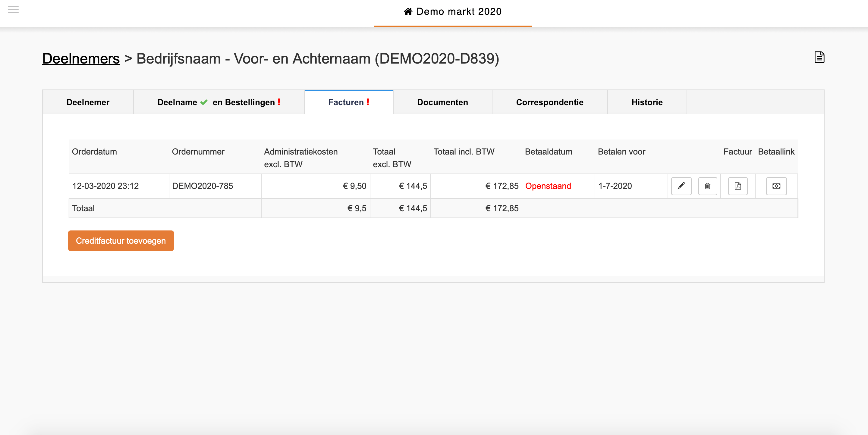868x435 pixels.
Task: Click Creditfactuur toevoegen button
Action: click(121, 241)
